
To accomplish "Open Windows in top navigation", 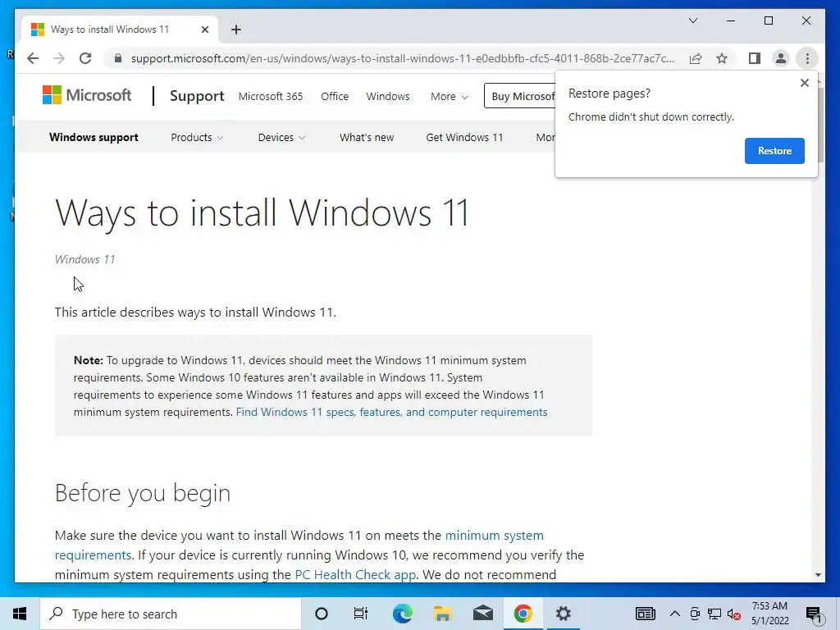I will point(388,97).
